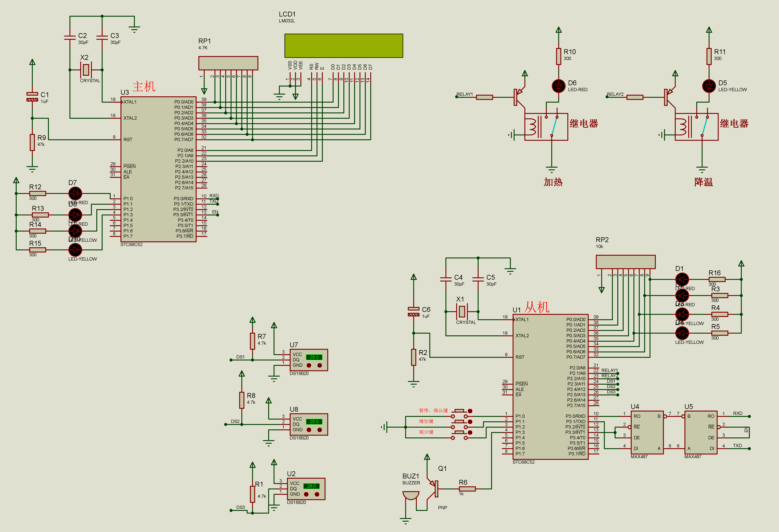Toggle the latch dot of the 增加键 pushbutton
Image resolution: width=779 pixels, height=532 pixels.
click(x=470, y=422)
